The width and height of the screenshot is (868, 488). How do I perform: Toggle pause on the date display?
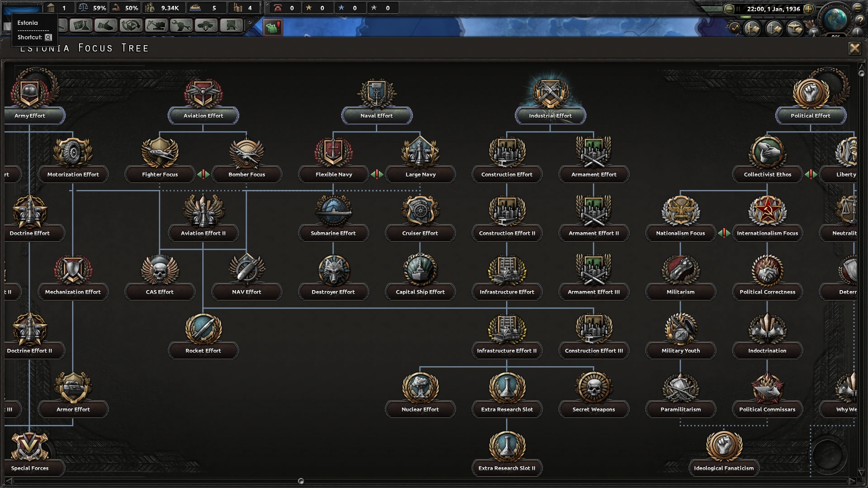(773, 9)
